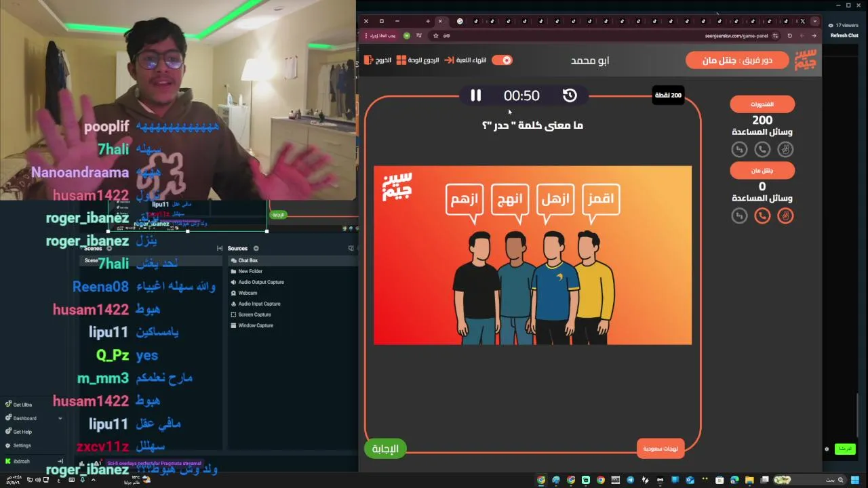Viewport: 868px width, 488px height.
Task: Toggle the orange switch in game header
Action: click(502, 60)
